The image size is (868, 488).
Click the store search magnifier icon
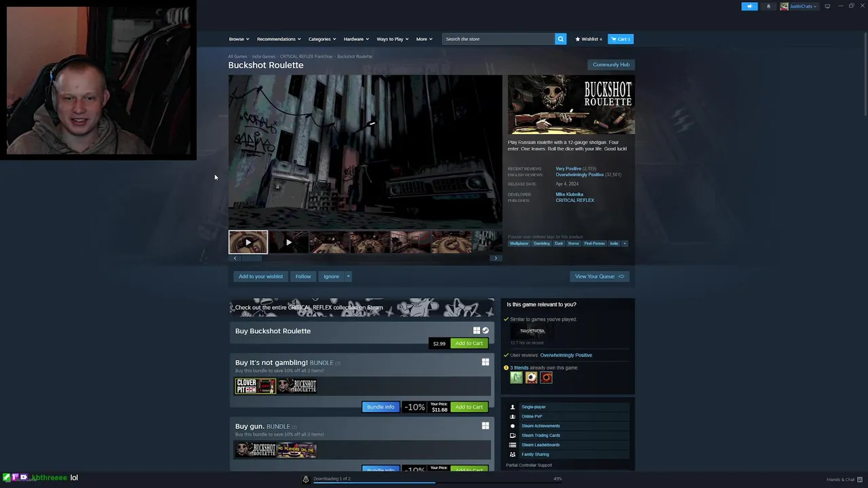pyautogui.click(x=560, y=39)
